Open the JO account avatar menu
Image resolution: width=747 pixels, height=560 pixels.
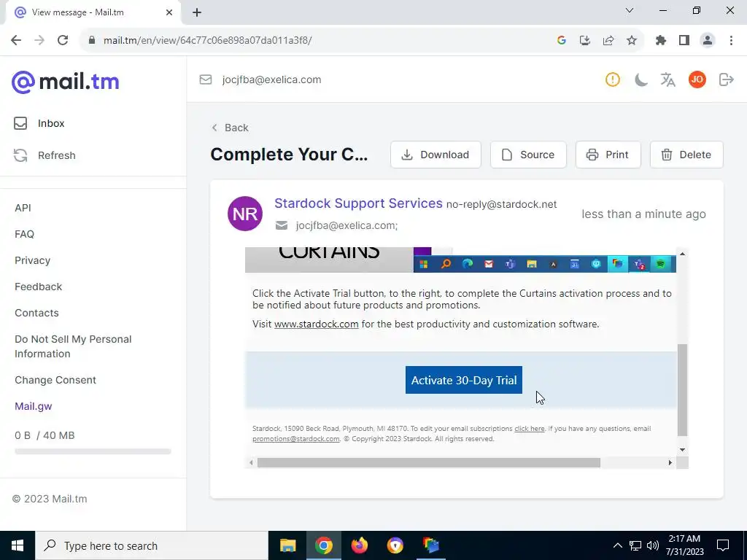click(697, 79)
